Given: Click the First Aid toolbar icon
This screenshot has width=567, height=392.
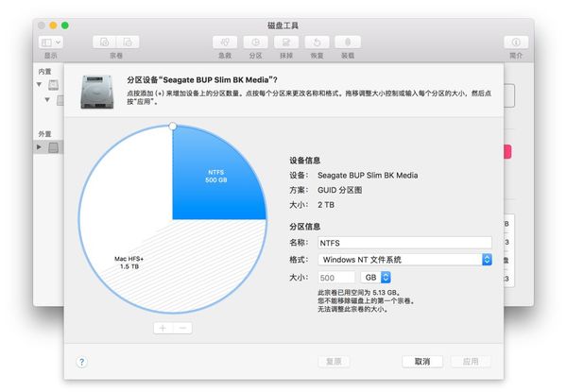Looking at the screenshot, I should (x=225, y=43).
